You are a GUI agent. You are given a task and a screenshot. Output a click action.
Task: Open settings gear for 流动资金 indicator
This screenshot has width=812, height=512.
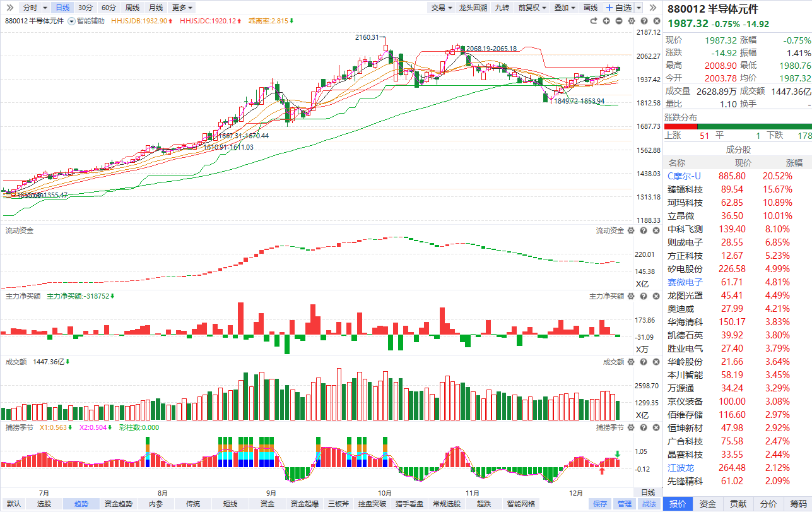click(x=631, y=231)
